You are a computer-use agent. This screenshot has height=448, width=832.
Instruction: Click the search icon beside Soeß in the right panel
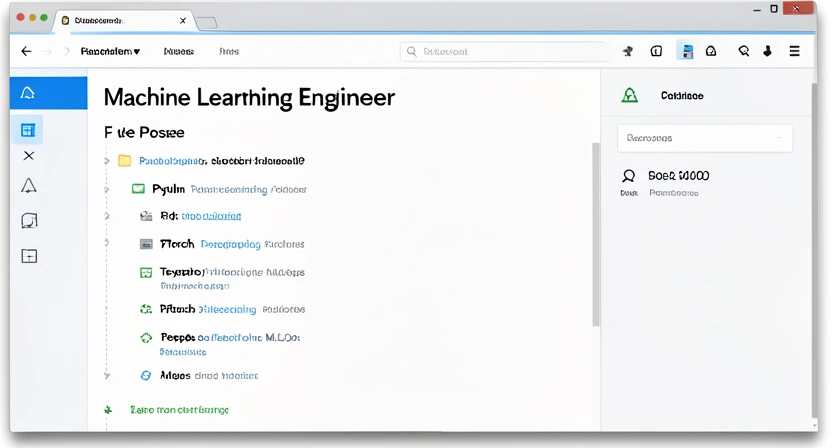[629, 176]
